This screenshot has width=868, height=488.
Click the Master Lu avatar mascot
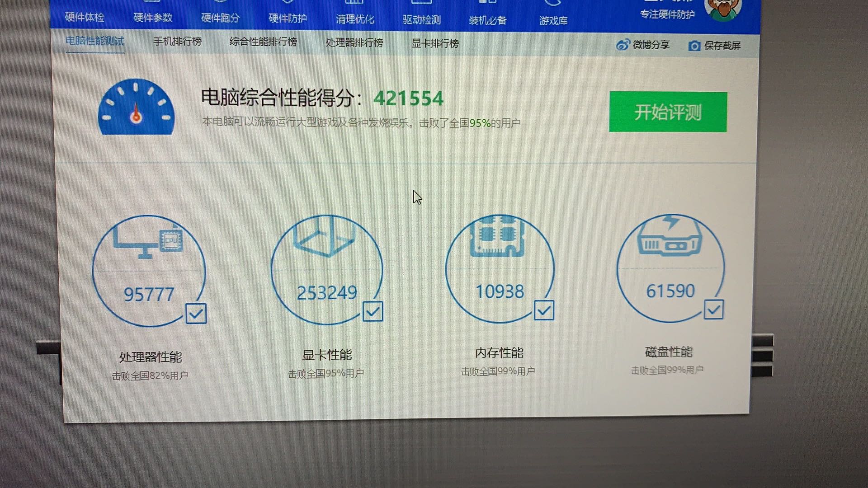pyautogui.click(x=723, y=9)
